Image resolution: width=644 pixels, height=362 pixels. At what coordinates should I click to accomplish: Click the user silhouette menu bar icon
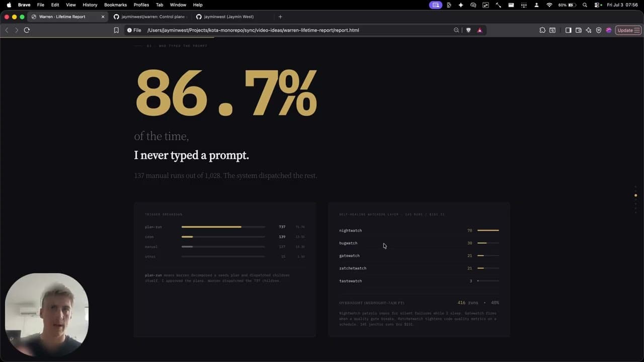pos(536,5)
